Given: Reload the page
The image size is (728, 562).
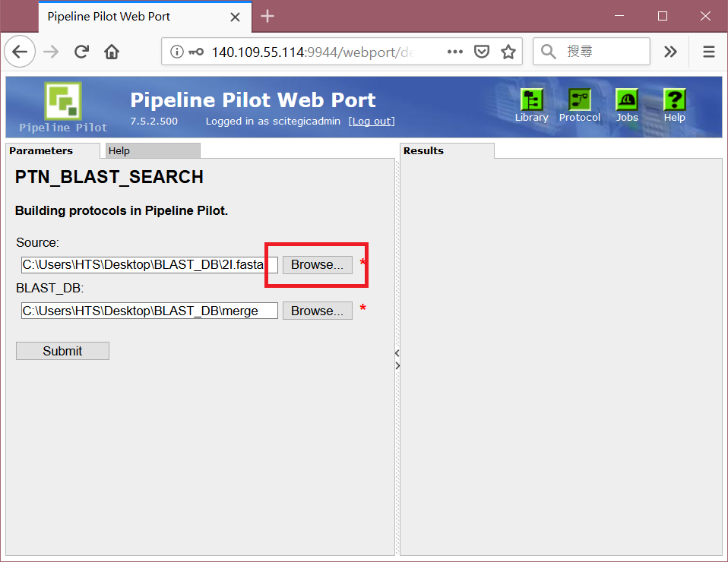Looking at the screenshot, I should click(81, 52).
